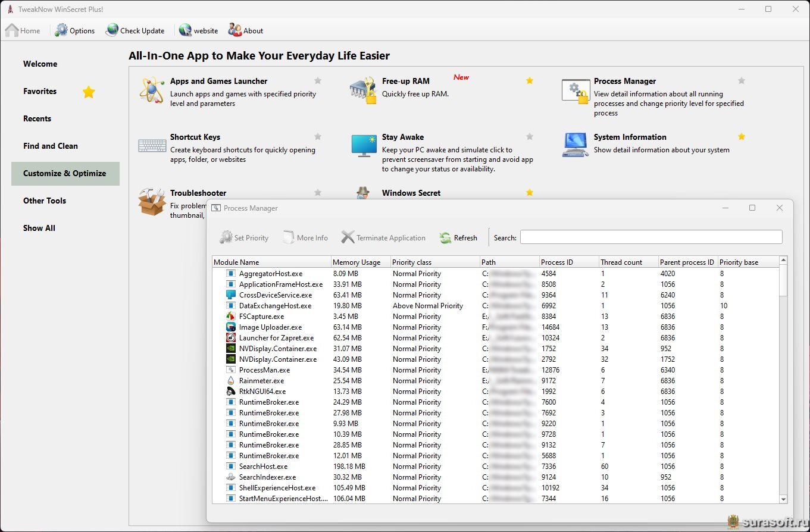The width and height of the screenshot is (810, 532).
Task: Click the 198.18 MB memory value
Action: click(x=349, y=467)
